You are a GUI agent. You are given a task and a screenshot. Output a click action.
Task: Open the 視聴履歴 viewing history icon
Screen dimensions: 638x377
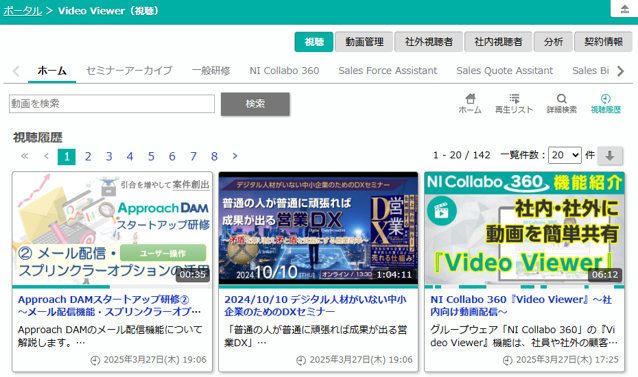tap(605, 104)
